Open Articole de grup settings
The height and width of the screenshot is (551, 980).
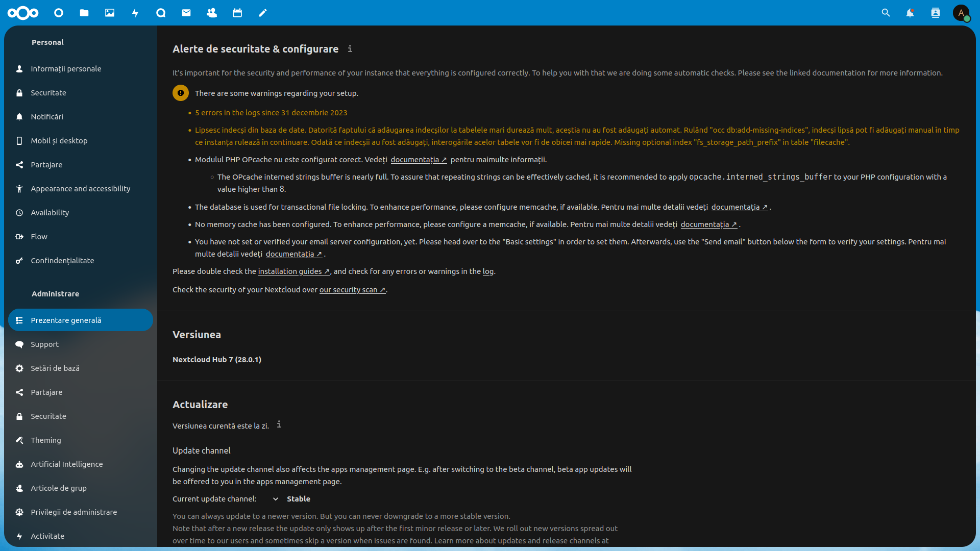click(x=81, y=488)
